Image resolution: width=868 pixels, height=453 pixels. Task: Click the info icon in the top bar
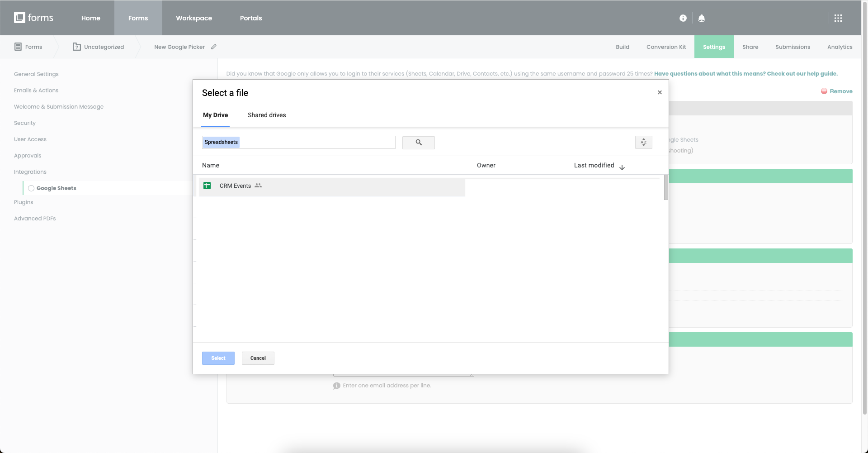coord(683,18)
